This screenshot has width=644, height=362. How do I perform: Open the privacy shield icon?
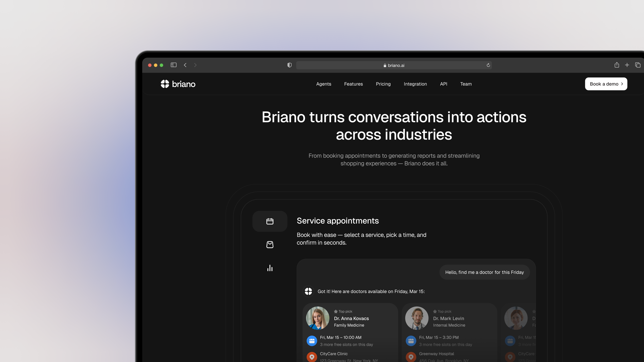(289, 65)
